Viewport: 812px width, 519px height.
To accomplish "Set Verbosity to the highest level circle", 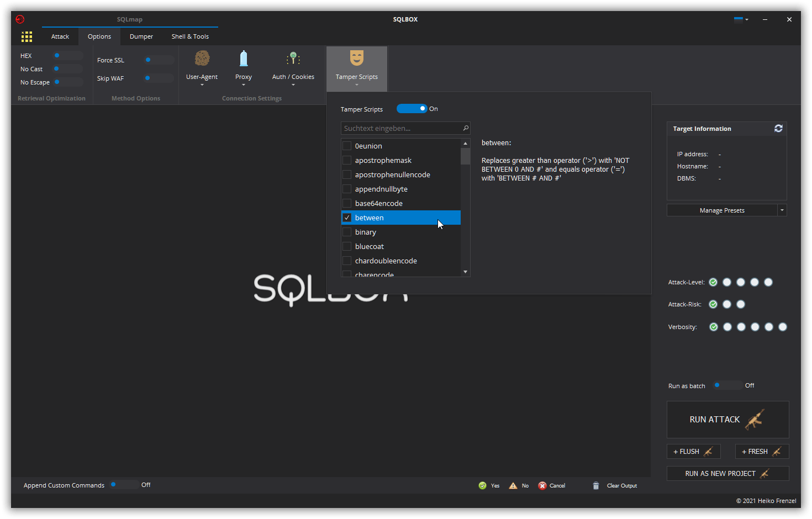I will (x=782, y=326).
